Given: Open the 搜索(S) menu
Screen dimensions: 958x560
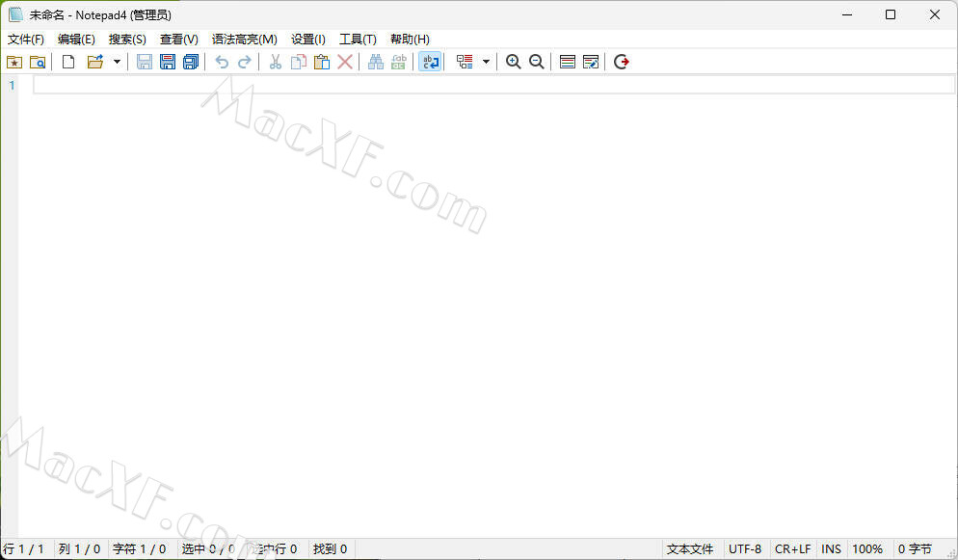Looking at the screenshot, I should point(127,40).
